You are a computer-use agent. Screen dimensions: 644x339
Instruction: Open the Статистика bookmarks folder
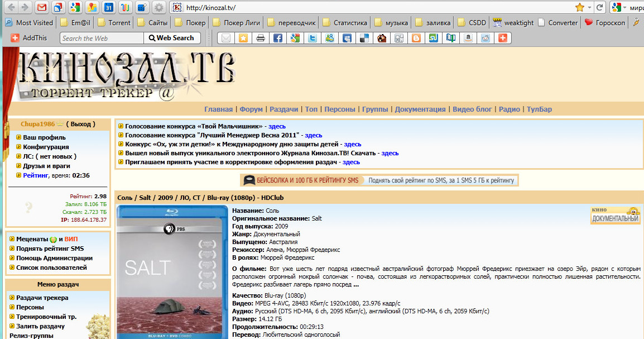pos(345,22)
